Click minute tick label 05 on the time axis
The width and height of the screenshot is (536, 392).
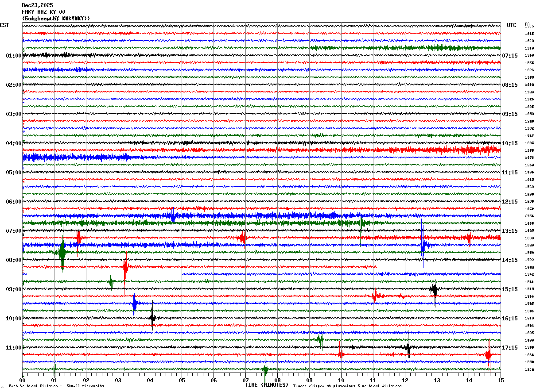click(x=182, y=380)
